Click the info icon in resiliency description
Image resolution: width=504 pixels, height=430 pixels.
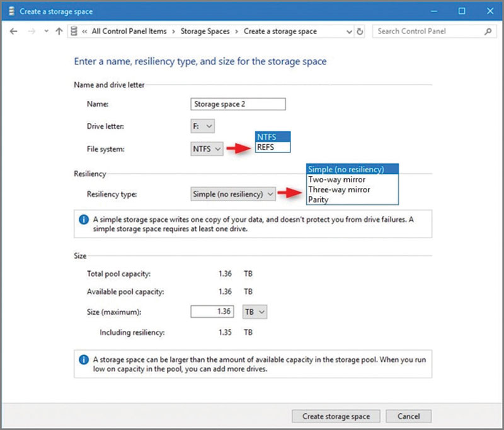[x=83, y=219]
